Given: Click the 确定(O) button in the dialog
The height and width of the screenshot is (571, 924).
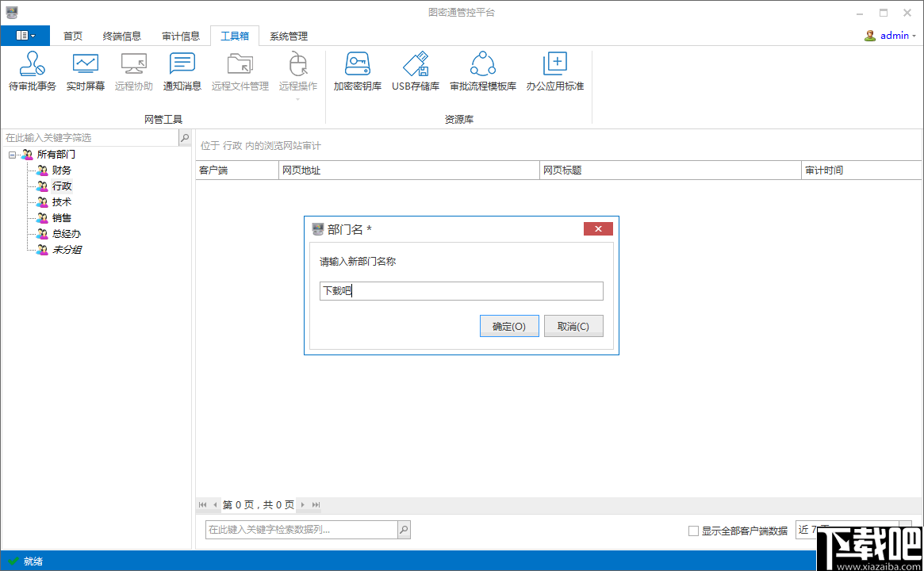Looking at the screenshot, I should [508, 325].
